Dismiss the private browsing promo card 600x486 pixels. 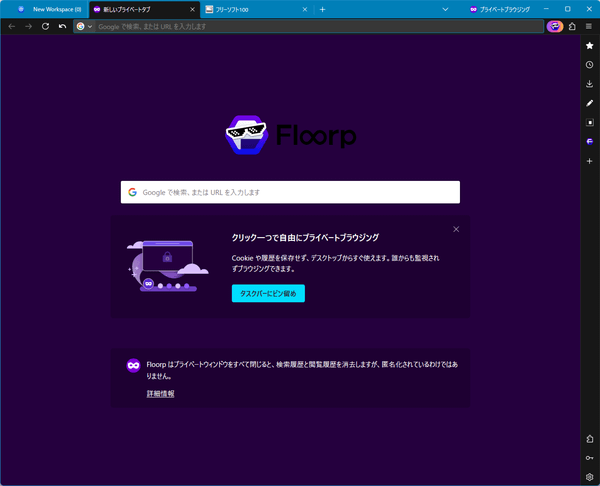[456, 229]
